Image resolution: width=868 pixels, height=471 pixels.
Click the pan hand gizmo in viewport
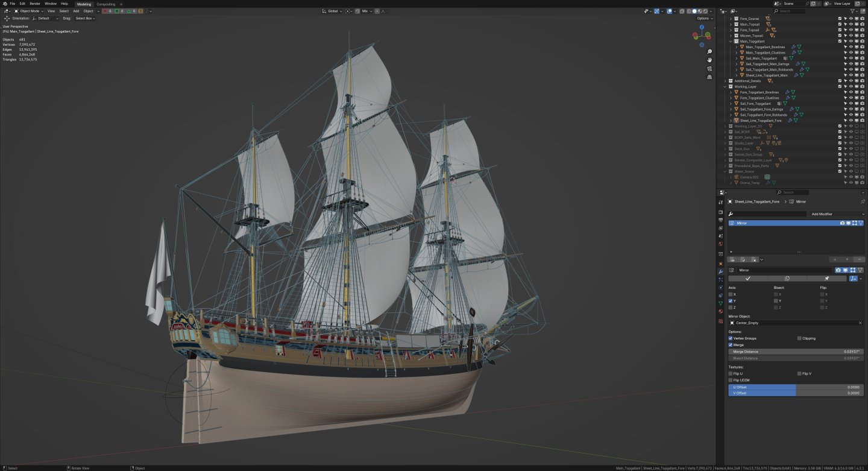(x=709, y=60)
